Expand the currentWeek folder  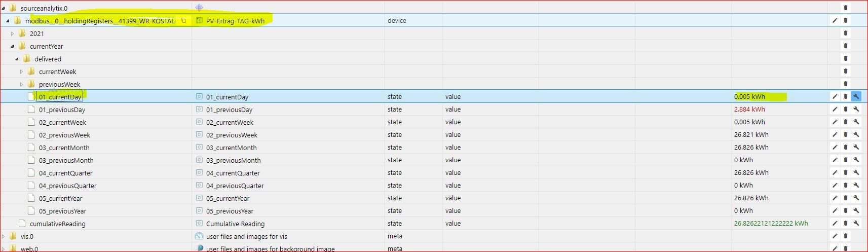[21, 71]
